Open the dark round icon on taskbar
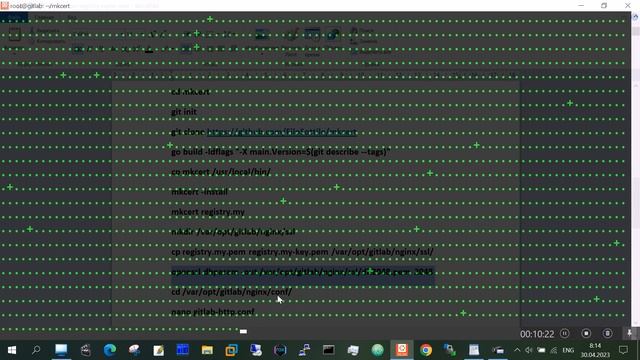Image resolution: width=640 pixels, height=360 pixels. tap(280, 350)
